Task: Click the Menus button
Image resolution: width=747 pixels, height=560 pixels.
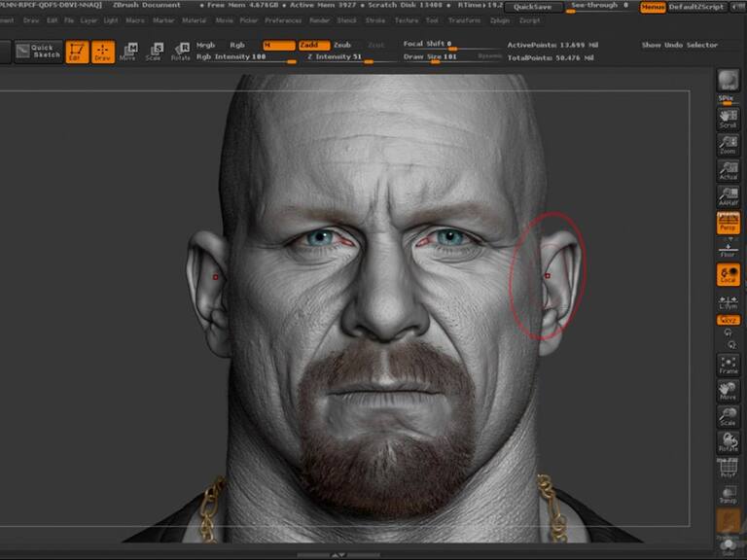Action: click(x=653, y=7)
